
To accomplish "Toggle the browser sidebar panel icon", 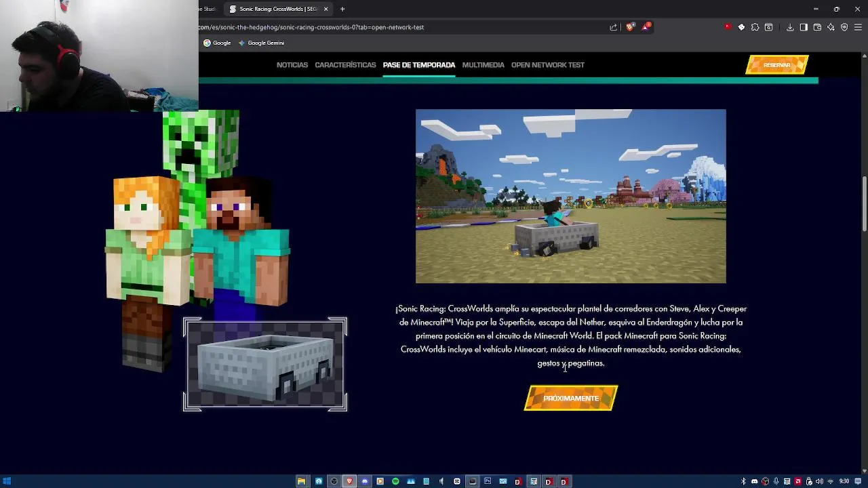I will point(804,27).
